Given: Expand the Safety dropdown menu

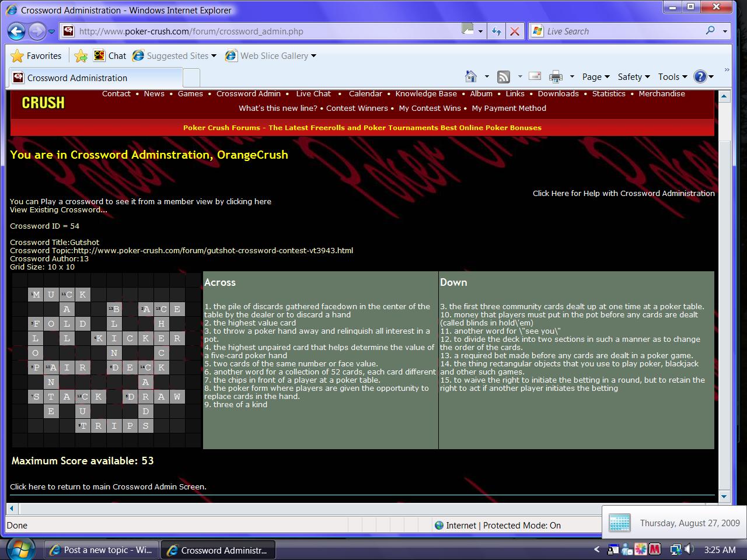Looking at the screenshot, I should 631,76.
